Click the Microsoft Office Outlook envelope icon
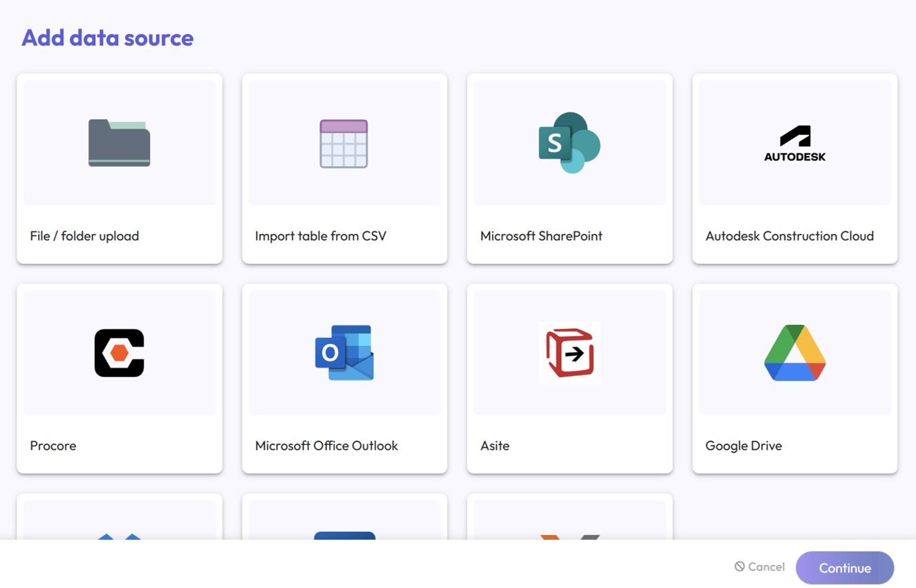 pyautogui.click(x=344, y=351)
